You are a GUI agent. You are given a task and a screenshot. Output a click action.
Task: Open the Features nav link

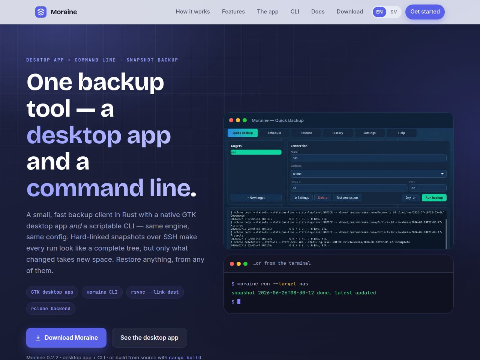233,12
